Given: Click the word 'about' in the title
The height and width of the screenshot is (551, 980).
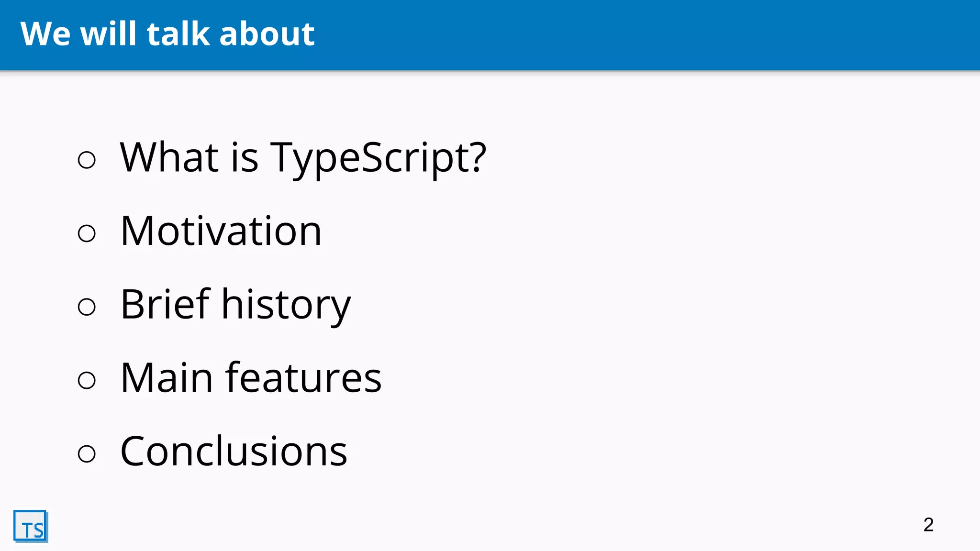Looking at the screenshot, I should pos(267,34).
